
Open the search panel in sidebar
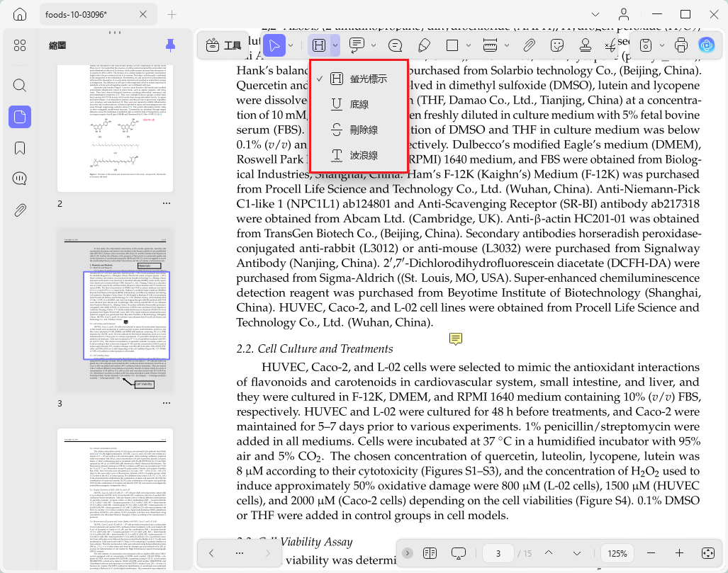pyautogui.click(x=20, y=86)
